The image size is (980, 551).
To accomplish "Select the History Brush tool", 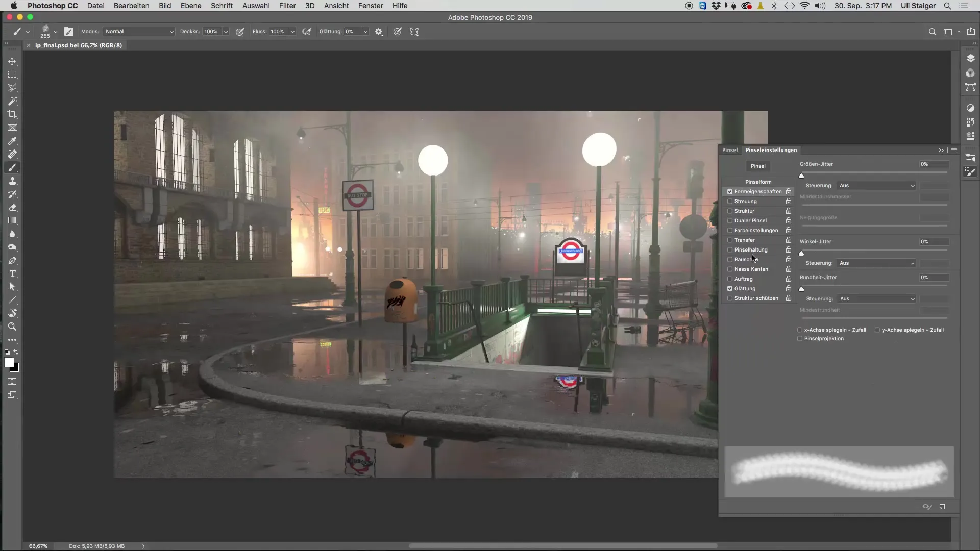I will coord(12,194).
